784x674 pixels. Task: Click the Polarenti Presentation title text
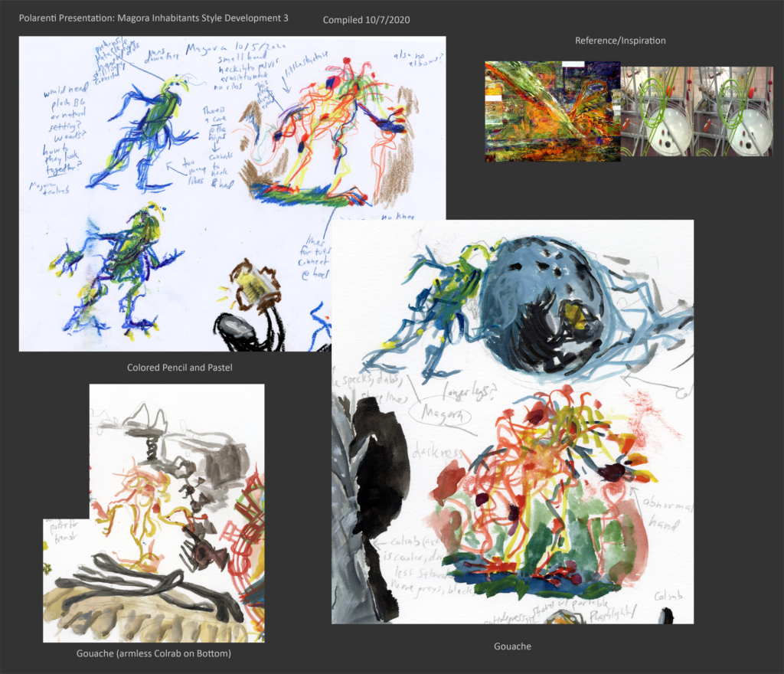[159, 18]
